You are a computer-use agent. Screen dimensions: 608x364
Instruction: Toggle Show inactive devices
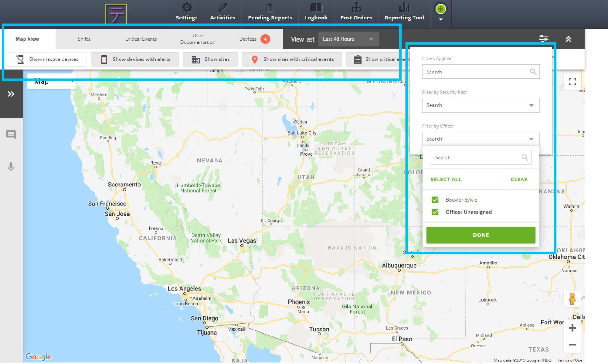[x=47, y=59]
